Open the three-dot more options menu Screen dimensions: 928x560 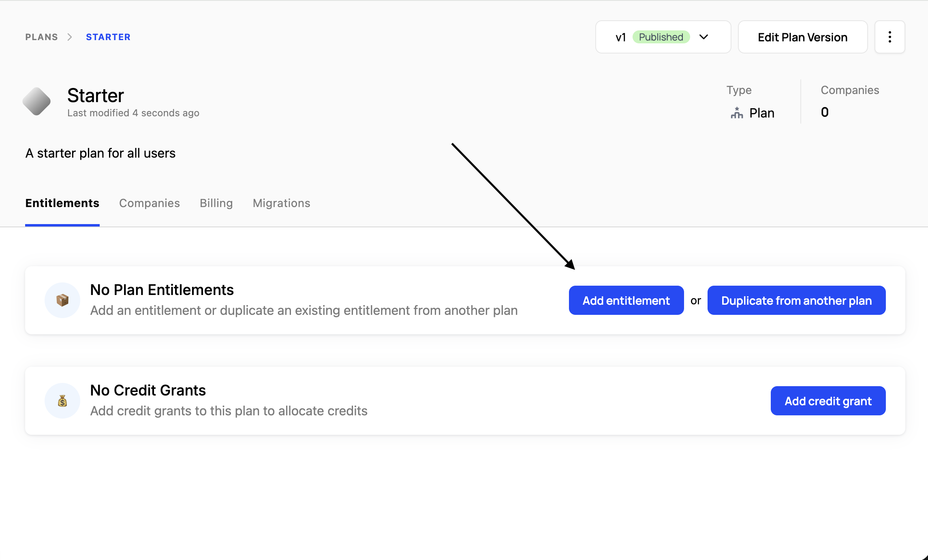tap(890, 37)
